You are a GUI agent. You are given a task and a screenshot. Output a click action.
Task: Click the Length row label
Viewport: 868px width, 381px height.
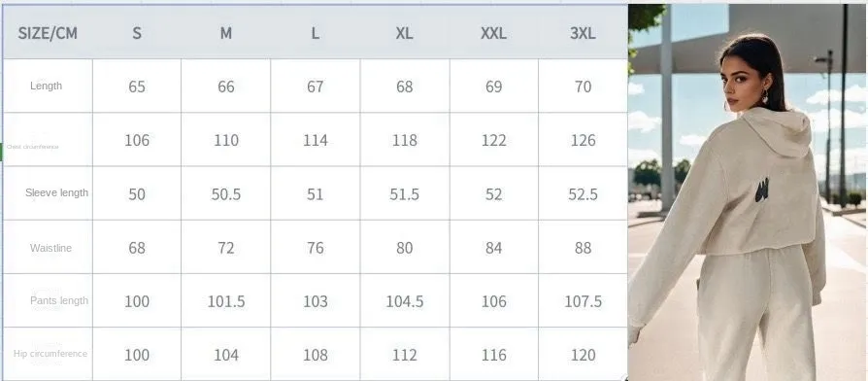pos(46,86)
